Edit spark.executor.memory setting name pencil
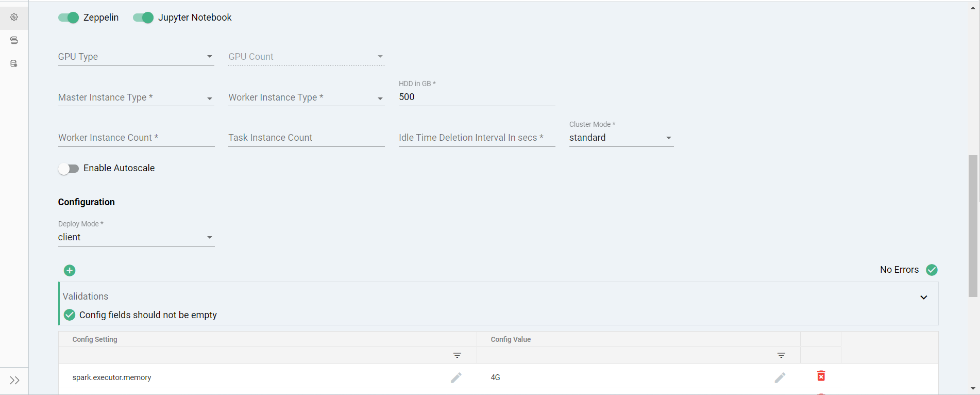 pos(456,377)
